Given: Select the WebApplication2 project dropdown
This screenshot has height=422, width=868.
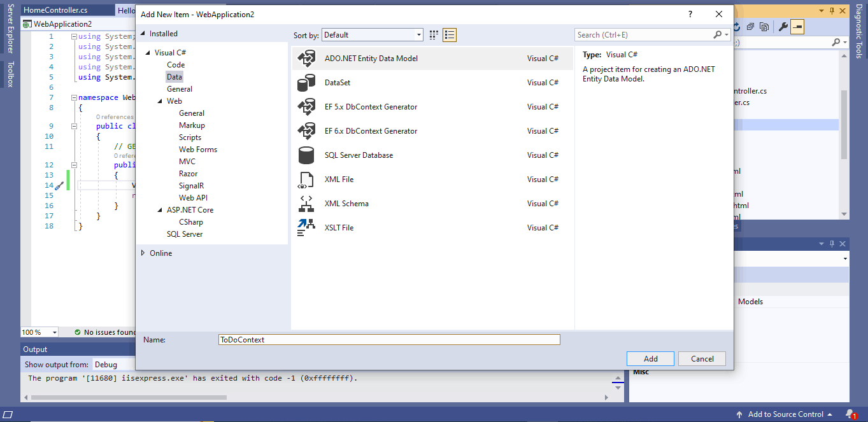Looking at the screenshot, I should [78, 24].
